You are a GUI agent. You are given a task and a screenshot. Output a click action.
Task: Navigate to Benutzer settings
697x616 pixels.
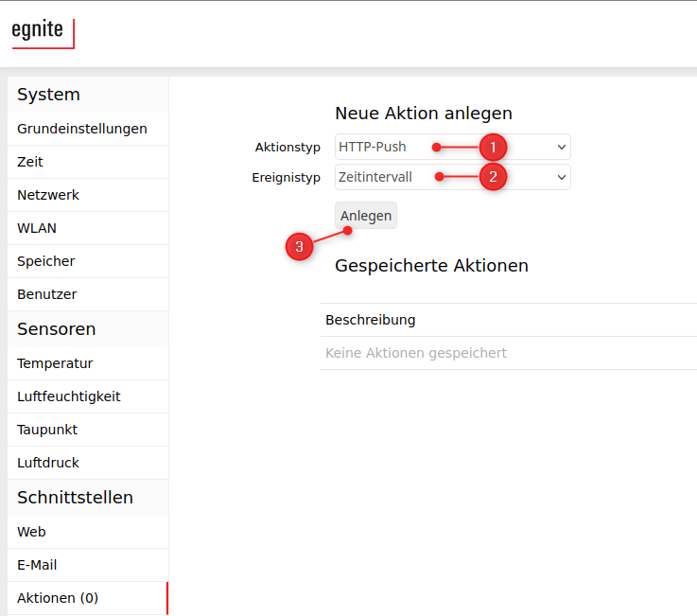click(47, 294)
